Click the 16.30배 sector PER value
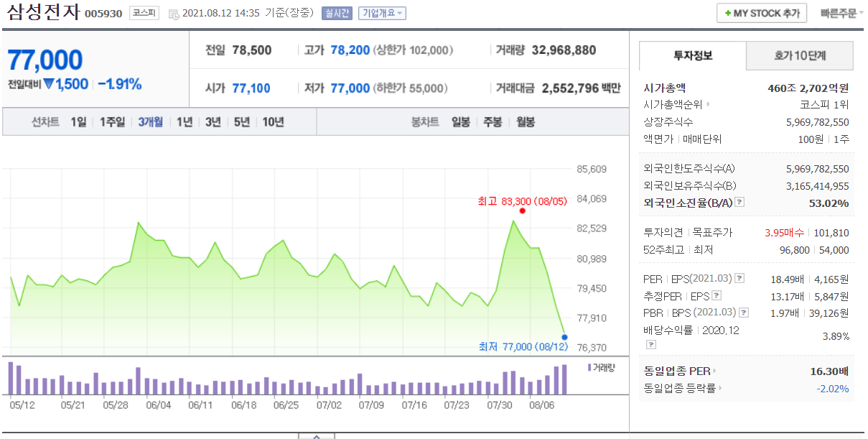Screen dimensions: 868x439 [x=829, y=371]
